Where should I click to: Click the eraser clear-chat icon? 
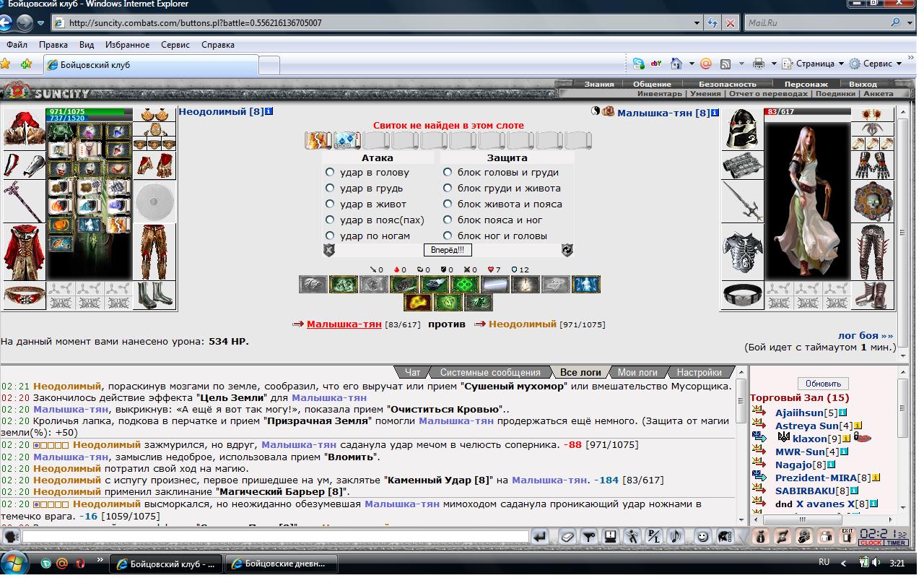(x=567, y=537)
